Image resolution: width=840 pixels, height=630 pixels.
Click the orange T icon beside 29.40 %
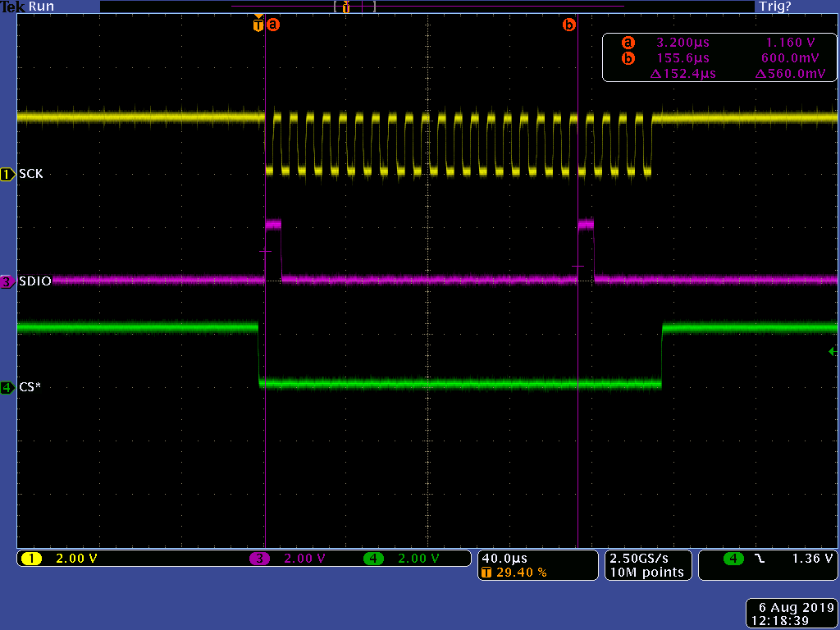click(x=486, y=573)
